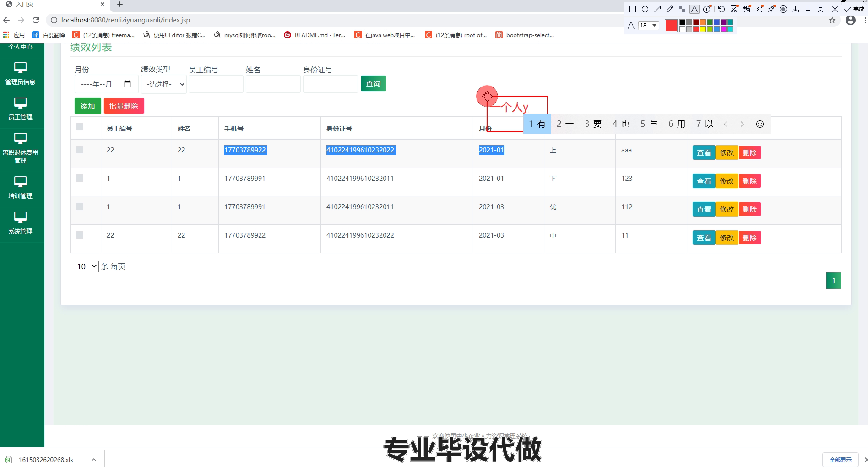Open the 绩效类型 dropdown

click(164, 84)
